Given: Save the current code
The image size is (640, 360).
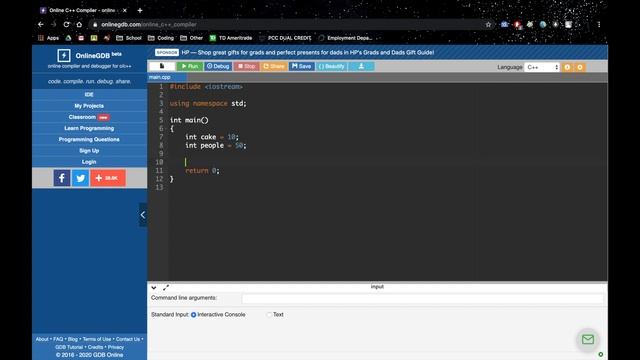Looking at the screenshot, I should [x=302, y=66].
